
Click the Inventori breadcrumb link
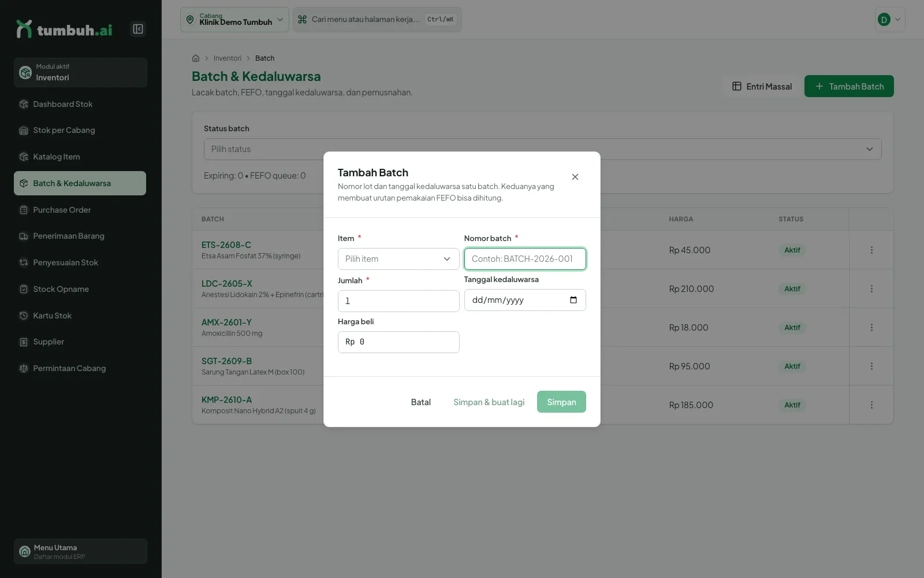click(x=228, y=58)
